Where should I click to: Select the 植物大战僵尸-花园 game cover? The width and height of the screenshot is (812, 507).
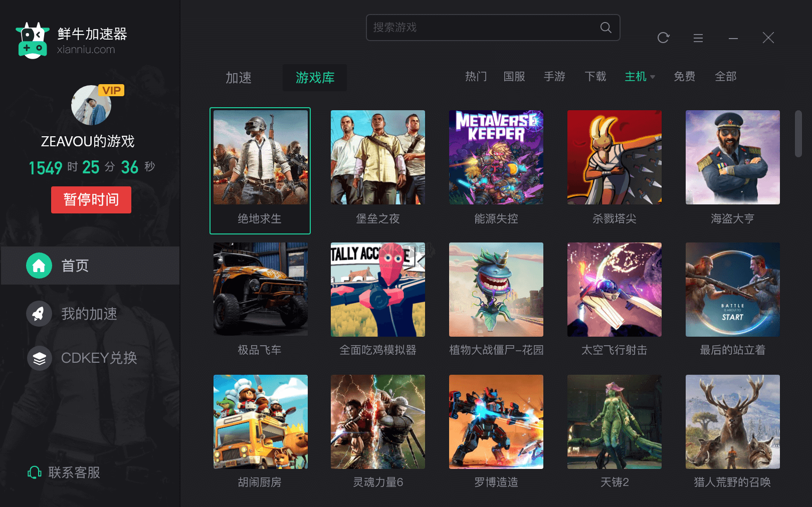[496, 290]
